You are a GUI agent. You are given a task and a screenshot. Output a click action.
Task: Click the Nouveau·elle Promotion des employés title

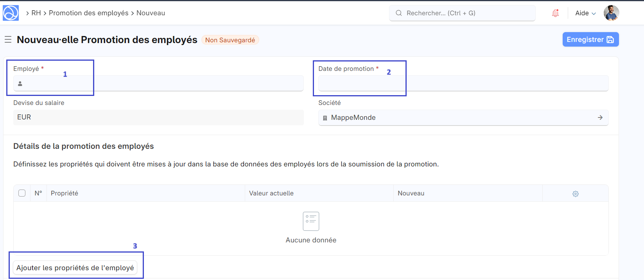coord(107,40)
